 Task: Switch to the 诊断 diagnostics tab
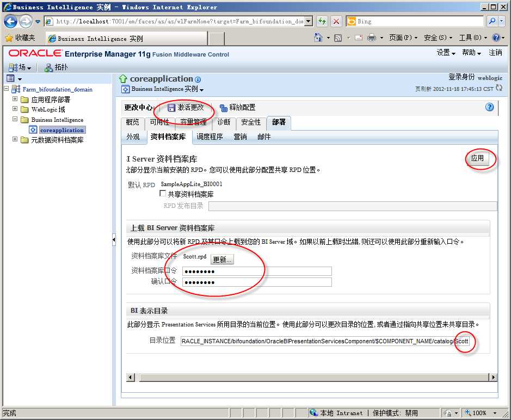[x=224, y=122]
